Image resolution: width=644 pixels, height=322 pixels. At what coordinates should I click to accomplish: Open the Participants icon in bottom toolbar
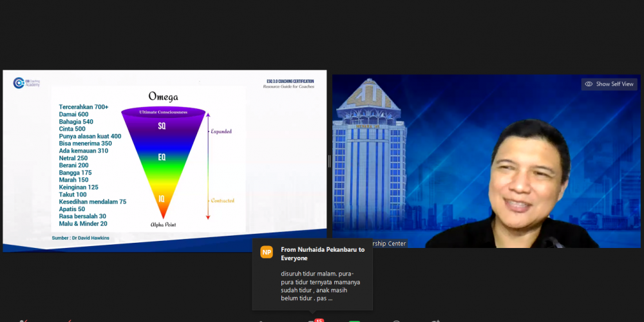261,320
